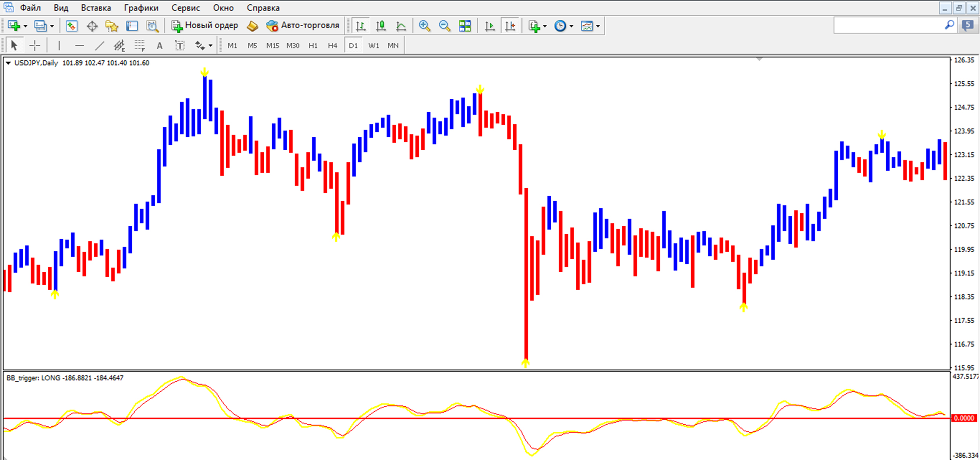This screenshot has width=980, height=460.
Task: Expand the Profiles dropdown arrow
Action: pos(52,26)
